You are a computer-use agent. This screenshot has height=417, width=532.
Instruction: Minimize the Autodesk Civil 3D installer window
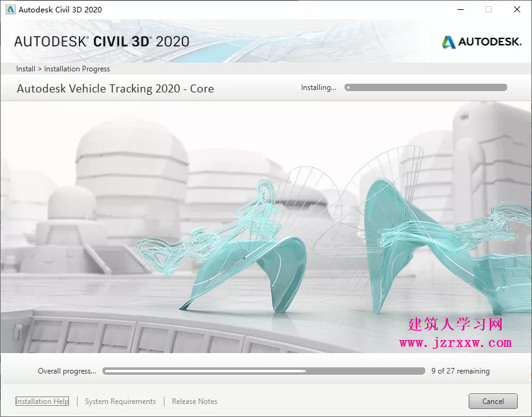pyautogui.click(x=461, y=9)
